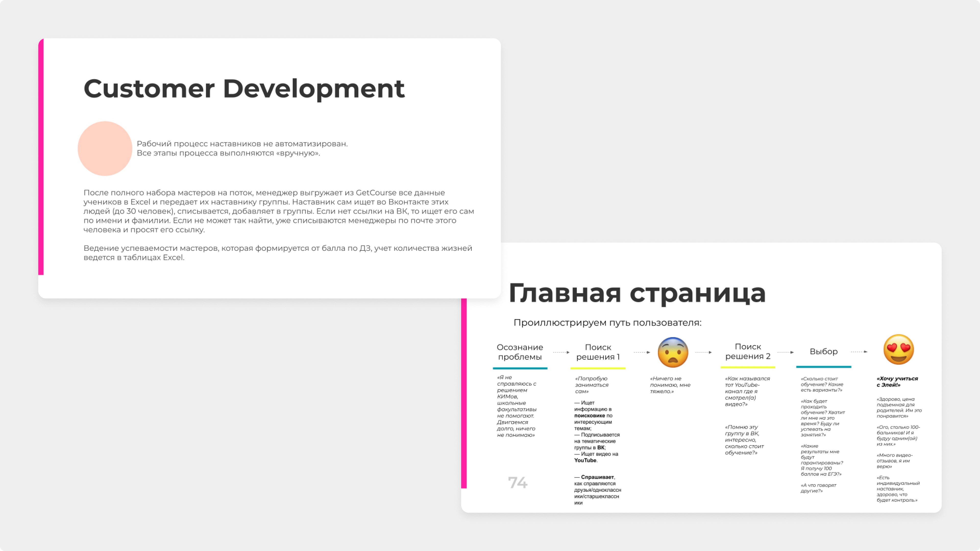Click the text 'Рабочий процесс наставников не автоматизирован.'
This screenshot has height=551, width=980.
tap(242, 144)
